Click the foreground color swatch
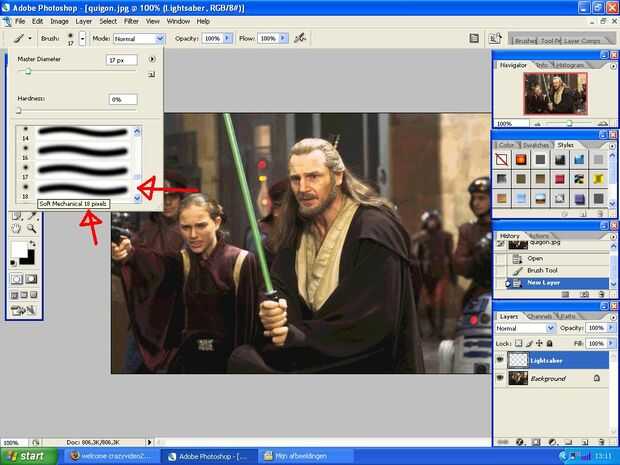 point(19,250)
